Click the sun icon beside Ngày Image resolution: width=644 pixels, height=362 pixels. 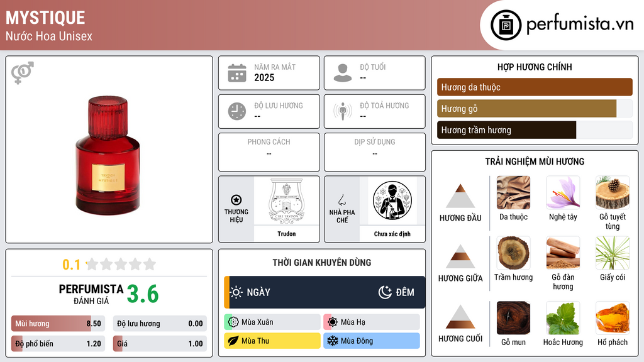tap(236, 292)
